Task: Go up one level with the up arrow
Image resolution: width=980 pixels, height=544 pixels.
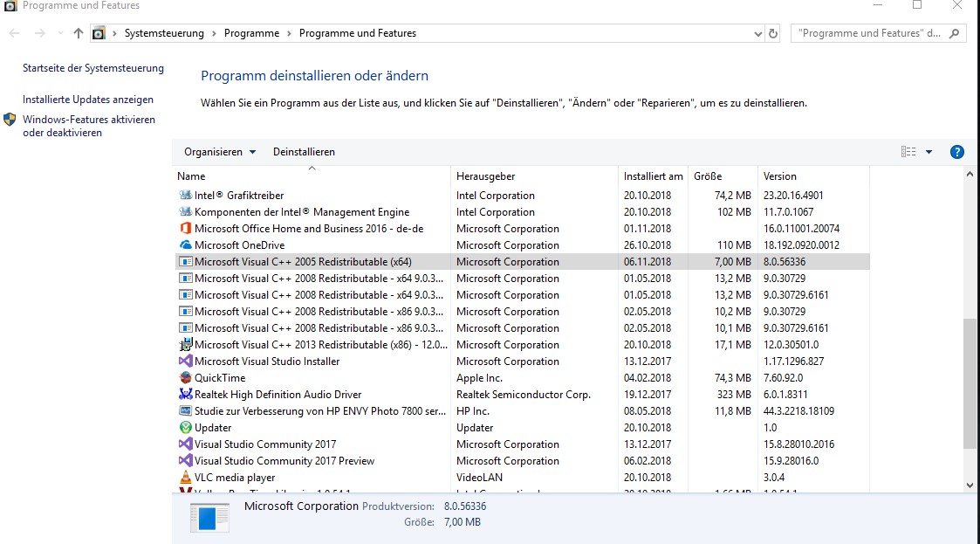Action: [79, 33]
